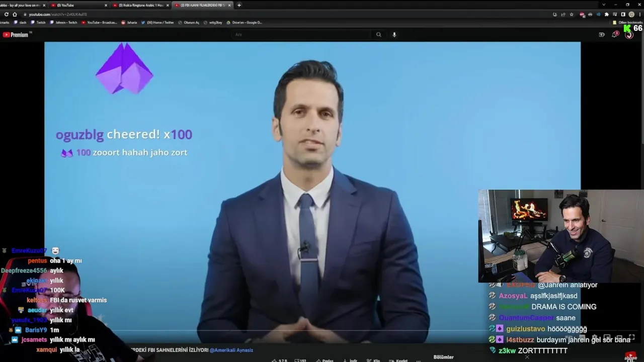
Task: Click the İndir download button
Action: (351, 360)
